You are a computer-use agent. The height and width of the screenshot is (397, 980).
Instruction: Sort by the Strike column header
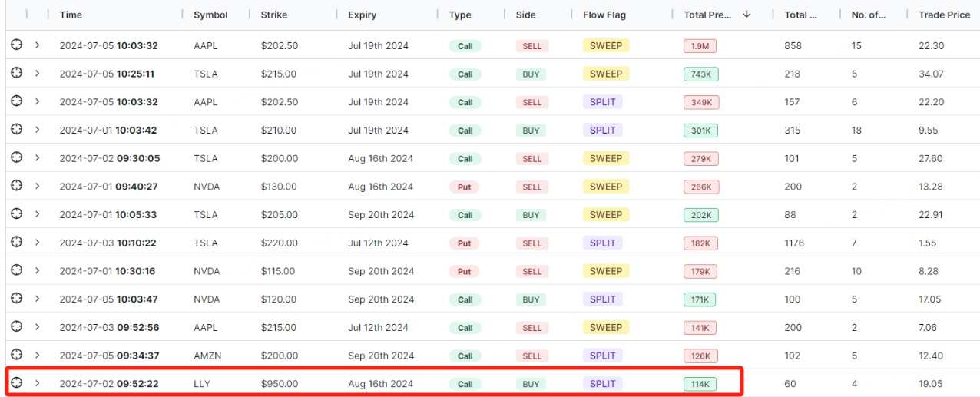[274, 15]
